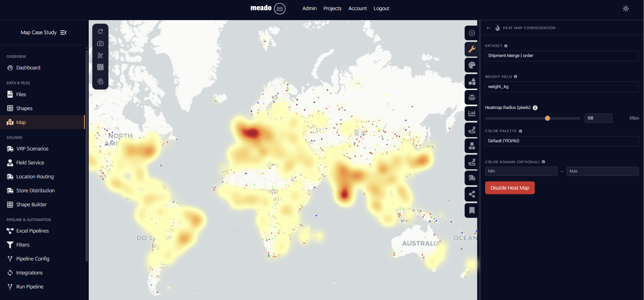The image size is (644, 300).
Task: Select the orange wrench configuration tool
Action: point(472,49)
